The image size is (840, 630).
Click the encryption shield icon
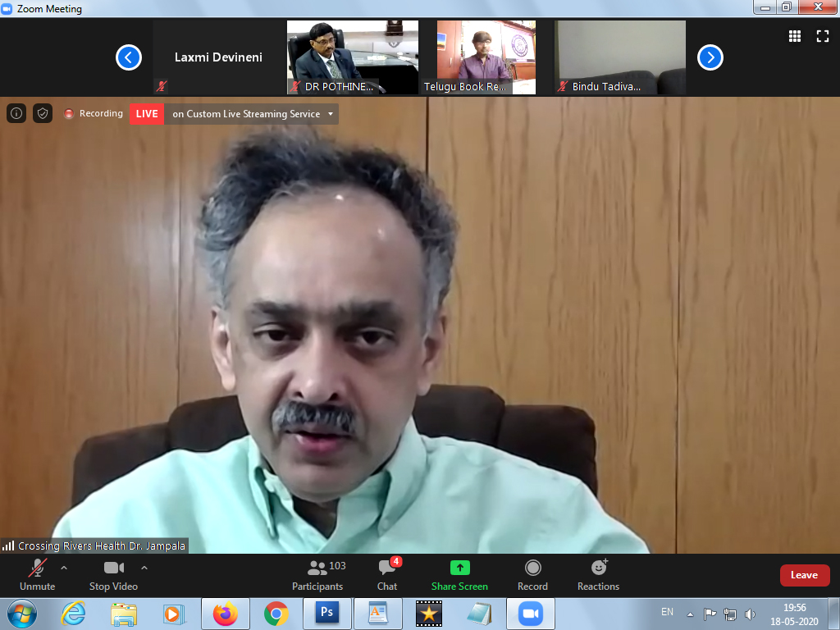43,113
